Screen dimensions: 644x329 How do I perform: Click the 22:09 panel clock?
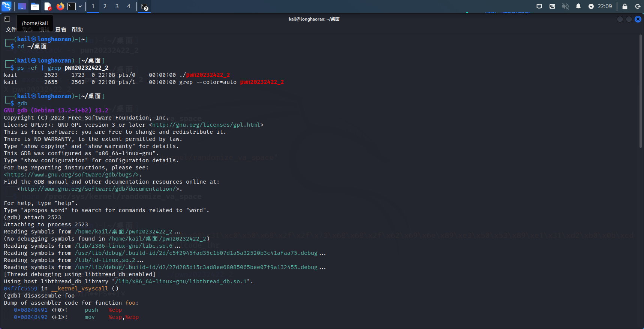[x=605, y=6]
